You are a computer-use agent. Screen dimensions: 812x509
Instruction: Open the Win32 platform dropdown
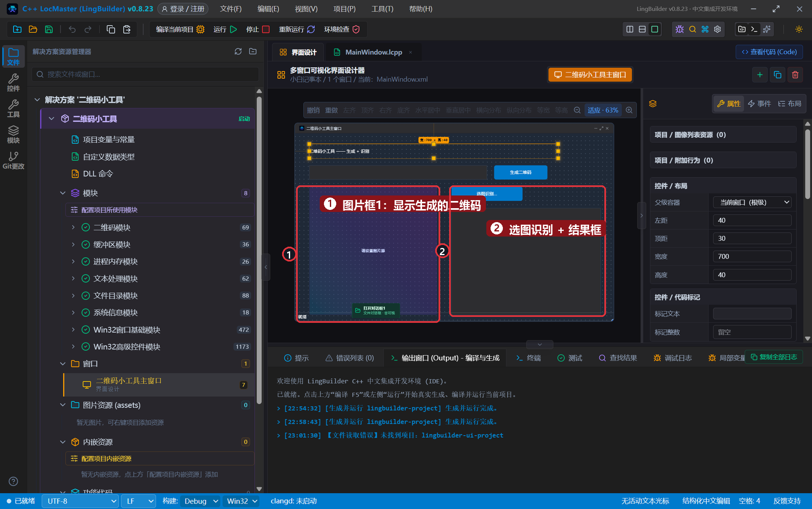click(242, 501)
